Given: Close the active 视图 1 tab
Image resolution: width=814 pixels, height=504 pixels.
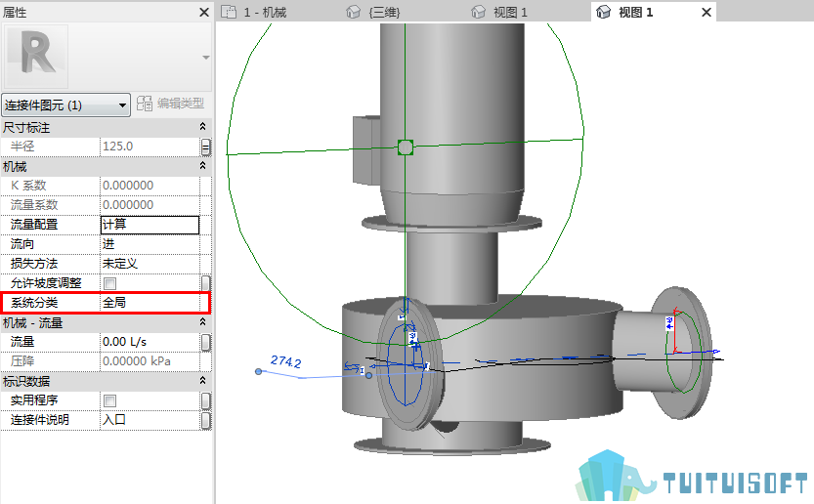Looking at the screenshot, I should coord(707,12).
